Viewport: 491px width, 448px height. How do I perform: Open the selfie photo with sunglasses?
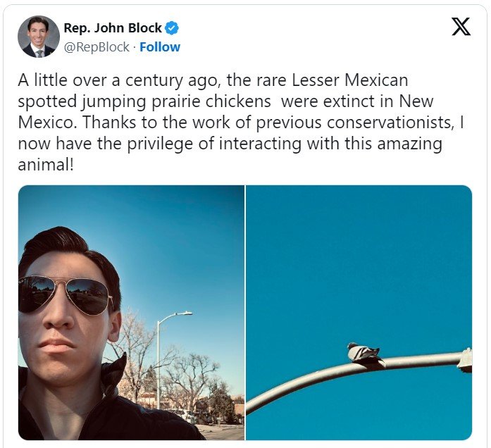point(131,313)
